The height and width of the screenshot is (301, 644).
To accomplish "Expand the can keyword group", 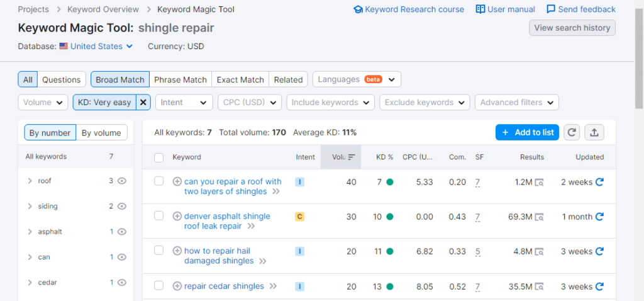I will pyautogui.click(x=30, y=257).
